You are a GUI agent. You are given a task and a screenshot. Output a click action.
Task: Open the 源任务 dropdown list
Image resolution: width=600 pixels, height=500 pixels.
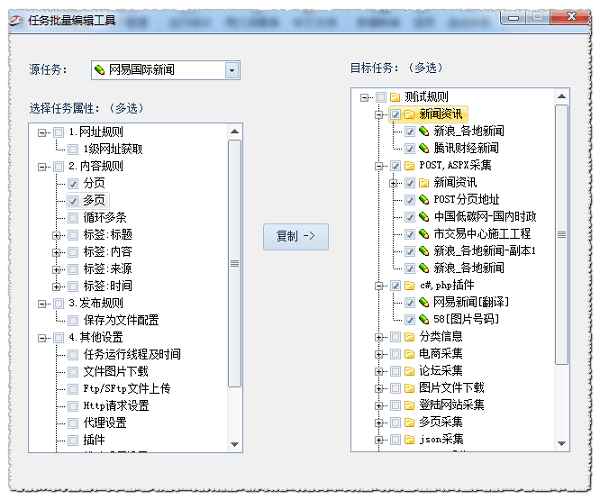232,70
